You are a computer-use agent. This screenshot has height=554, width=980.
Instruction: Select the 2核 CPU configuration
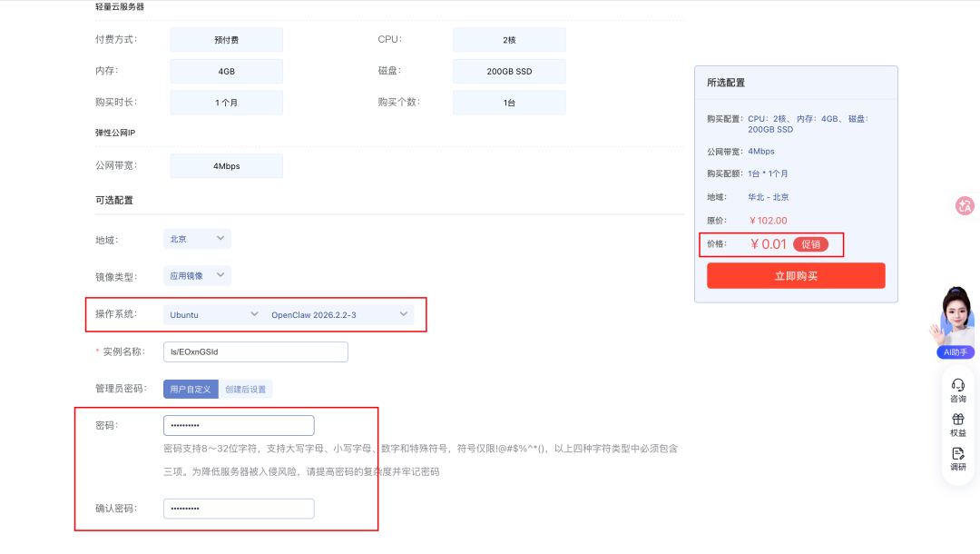508,39
